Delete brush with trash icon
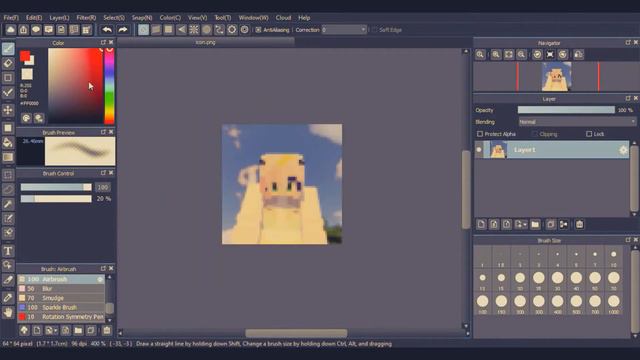This screenshot has width=640, height=360. pos(107,330)
